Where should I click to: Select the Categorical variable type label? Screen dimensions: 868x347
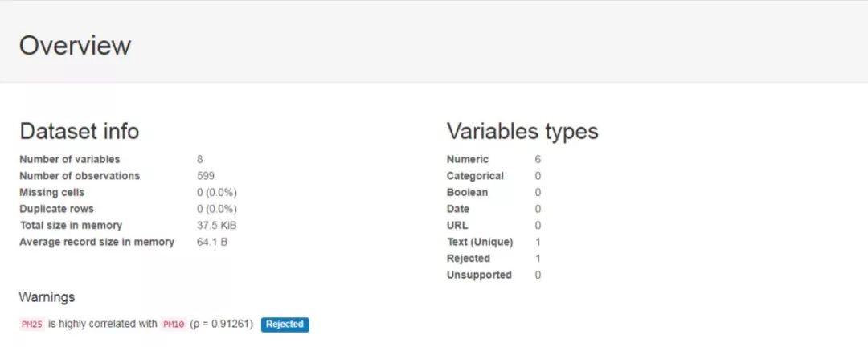(x=475, y=176)
